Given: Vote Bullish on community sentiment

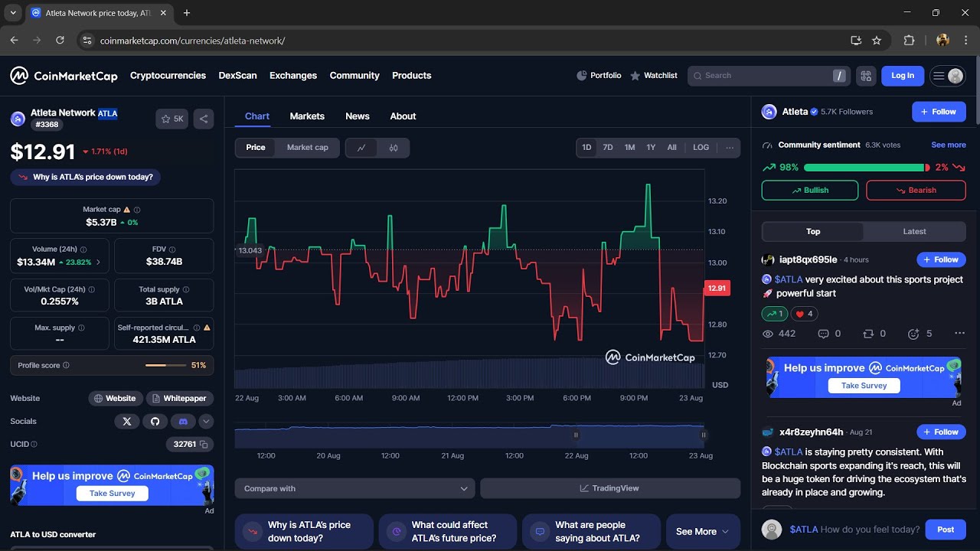Looking at the screenshot, I should tap(810, 191).
